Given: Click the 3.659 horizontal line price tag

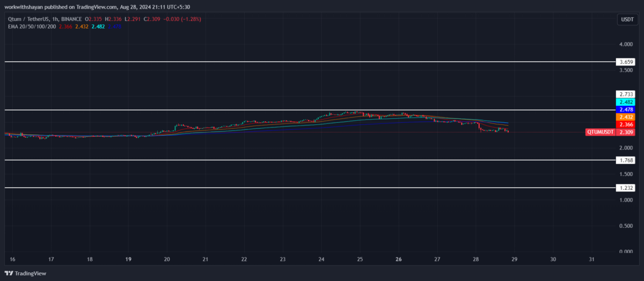Looking at the screenshot, I should 626,62.
